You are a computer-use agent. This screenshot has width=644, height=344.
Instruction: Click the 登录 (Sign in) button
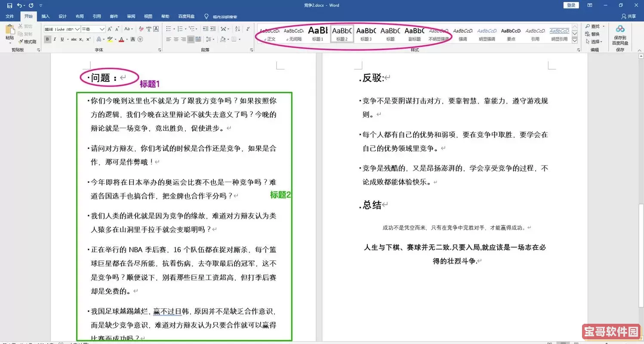click(x=571, y=5)
